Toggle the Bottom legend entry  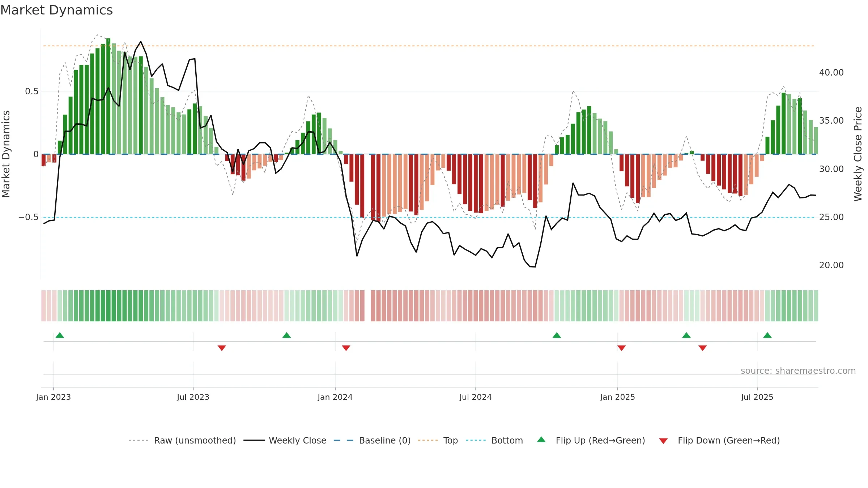point(494,440)
